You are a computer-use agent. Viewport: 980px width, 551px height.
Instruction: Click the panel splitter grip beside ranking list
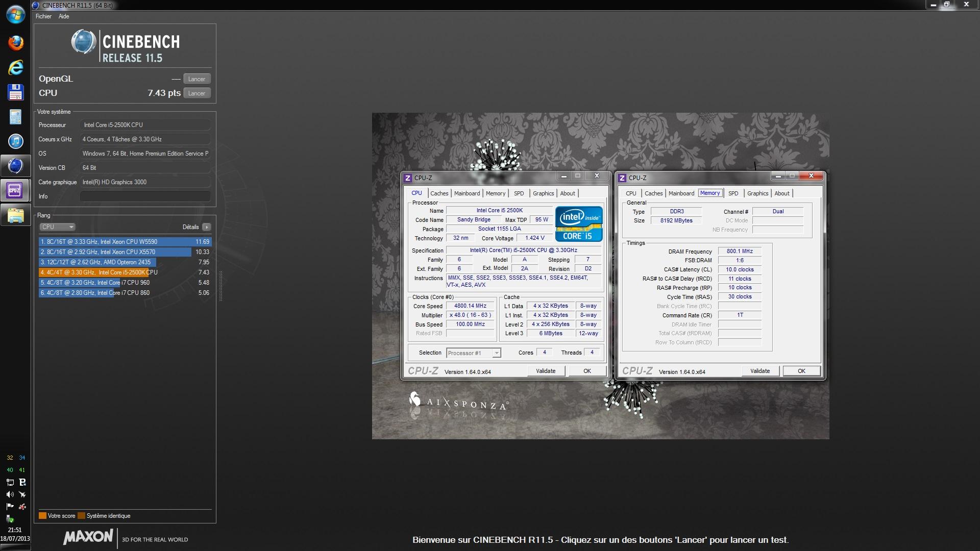click(x=220, y=286)
